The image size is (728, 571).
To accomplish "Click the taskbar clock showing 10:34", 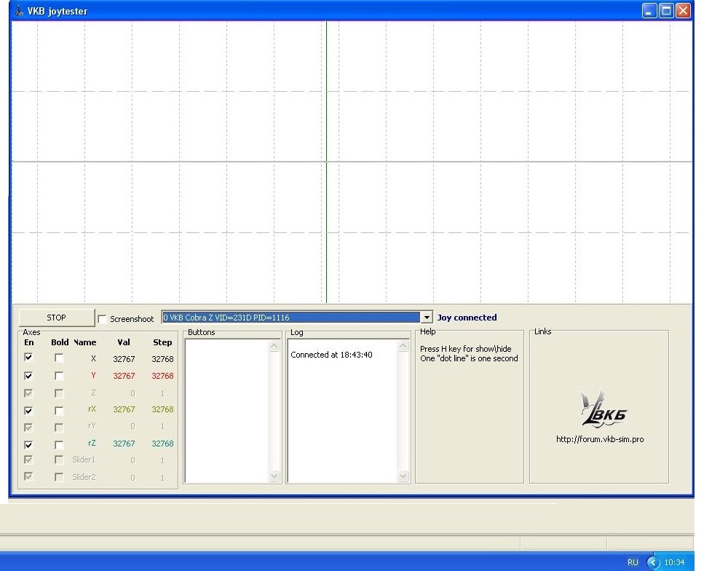I will coord(674,562).
